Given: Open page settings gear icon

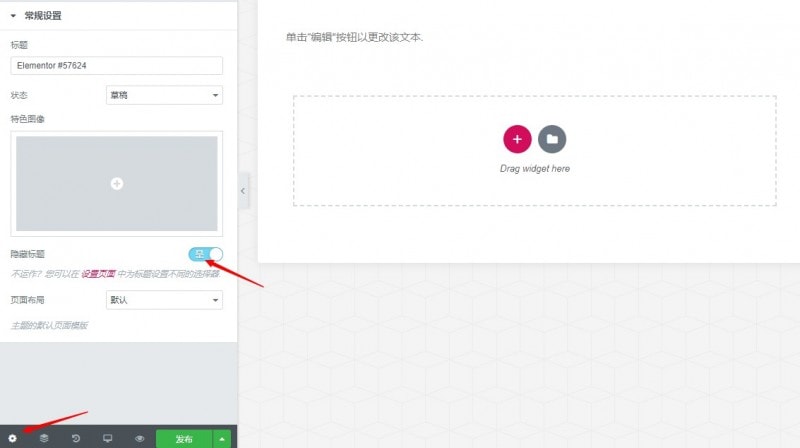Looking at the screenshot, I should pos(12,438).
